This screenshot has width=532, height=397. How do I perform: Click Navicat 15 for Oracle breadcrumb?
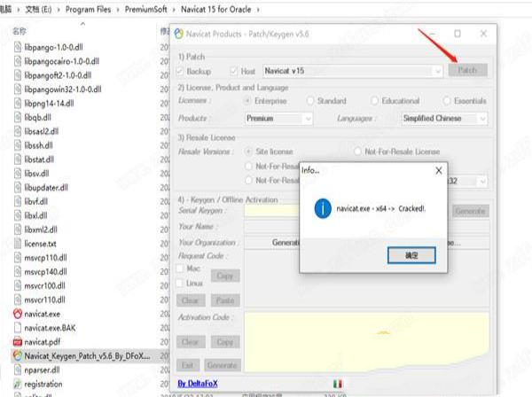tap(216, 10)
